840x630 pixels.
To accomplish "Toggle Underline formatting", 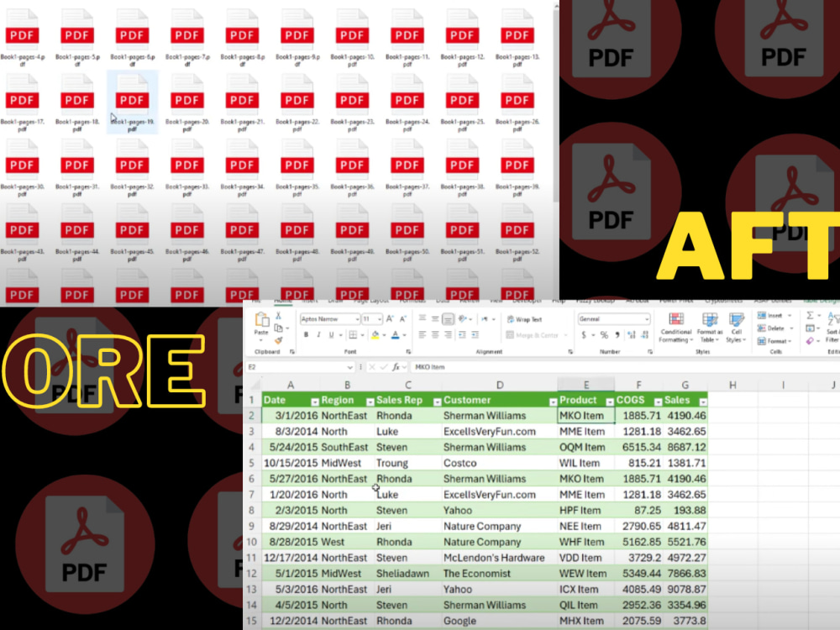I will tap(332, 335).
